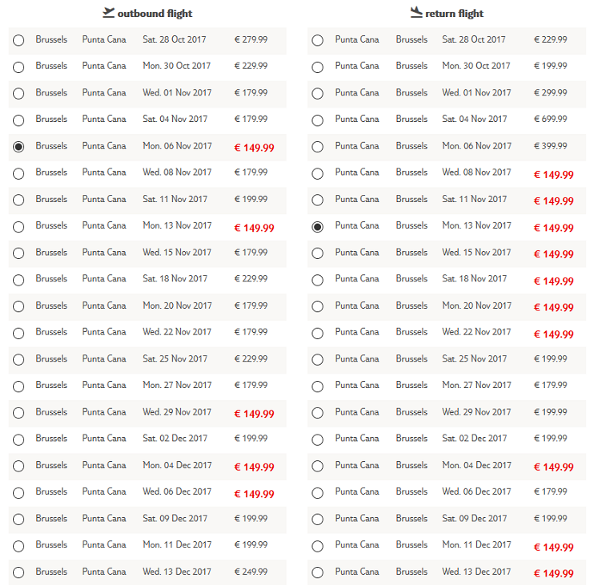The width and height of the screenshot is (593, 585).
Task: Select outbound Wed. 01 Nov 2017 radio button
Action: tap(19, 93)
